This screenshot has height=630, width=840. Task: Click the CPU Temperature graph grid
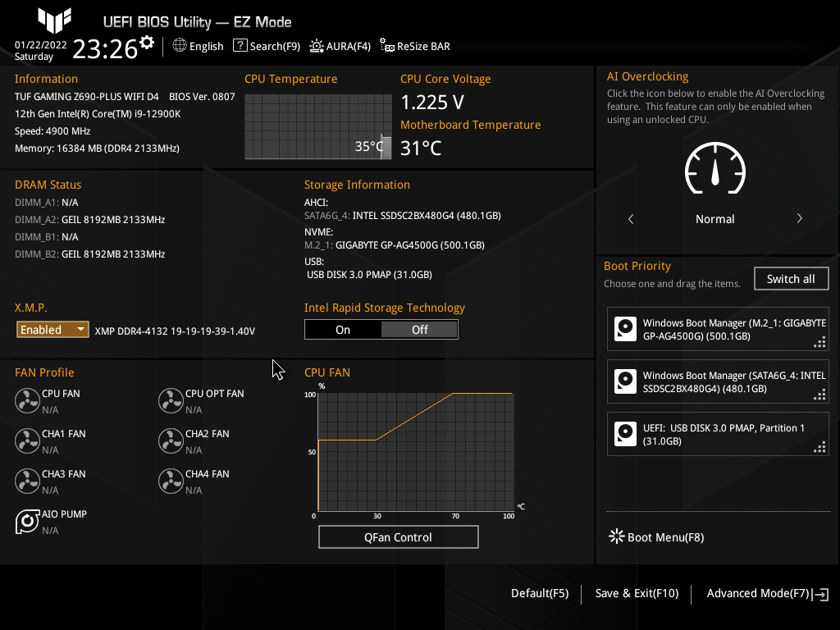[x=318, y=127]
